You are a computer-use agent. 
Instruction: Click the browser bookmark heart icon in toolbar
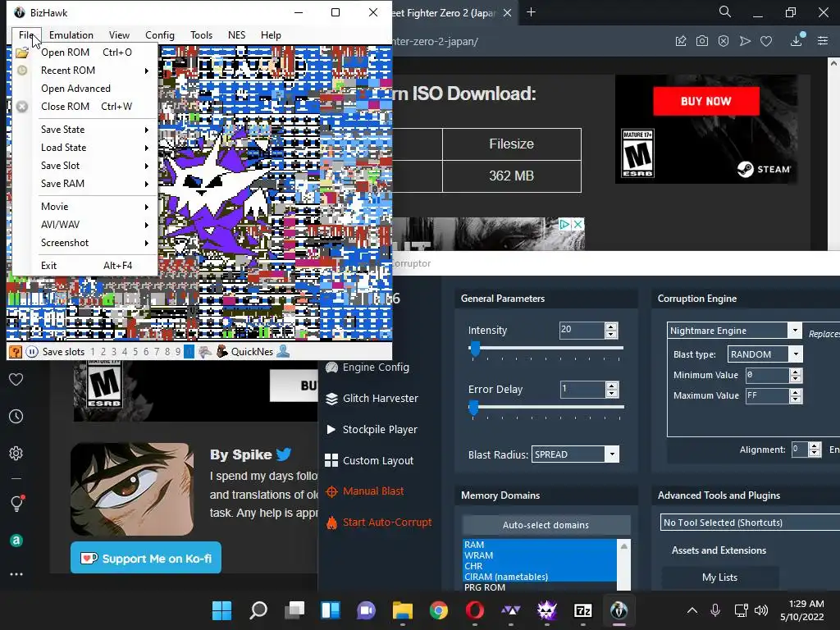point(766,41)
